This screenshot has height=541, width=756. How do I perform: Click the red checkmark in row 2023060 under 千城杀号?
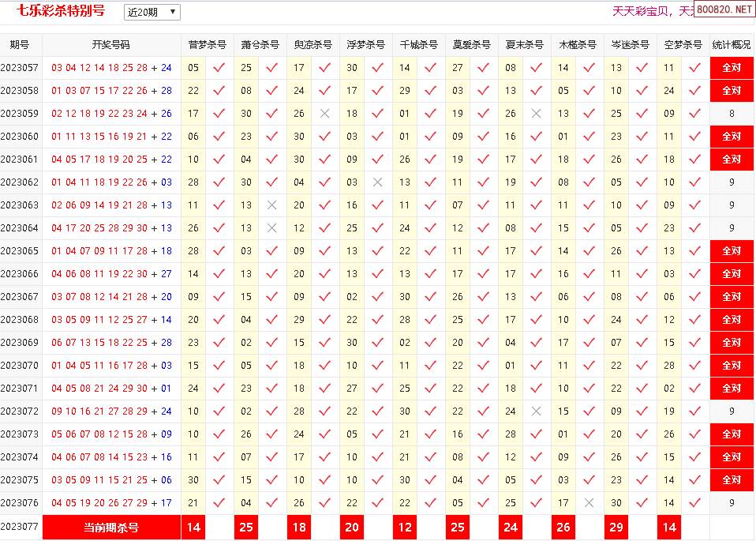pos(431,136)
